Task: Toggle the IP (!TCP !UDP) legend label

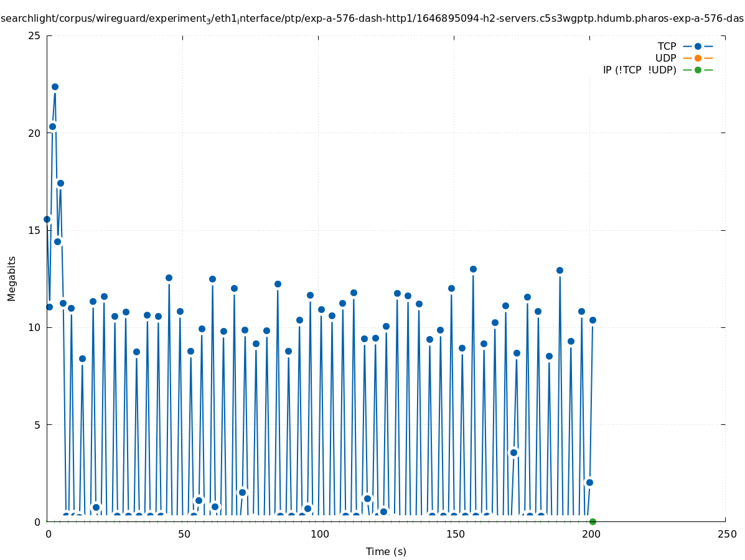Action: click(639, 70)
